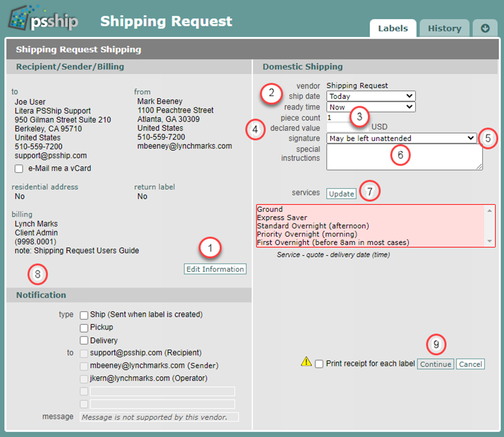The image size is (504, 437).
Task: Click the Edit Information button
Action: (215, 269)
